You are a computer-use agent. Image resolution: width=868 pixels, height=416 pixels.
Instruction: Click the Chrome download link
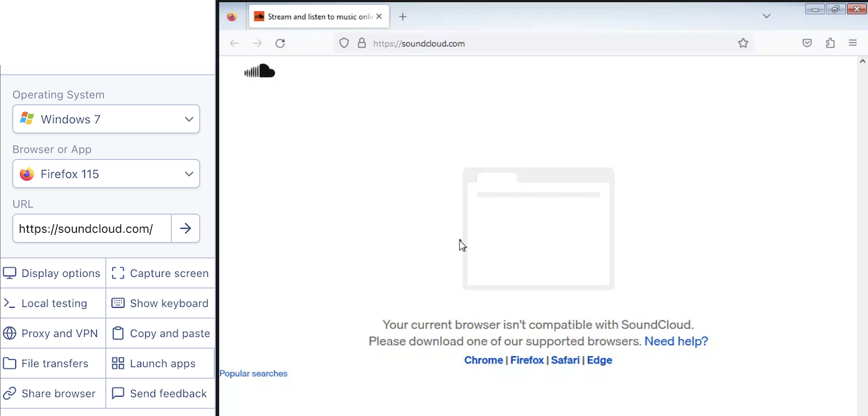483,360
